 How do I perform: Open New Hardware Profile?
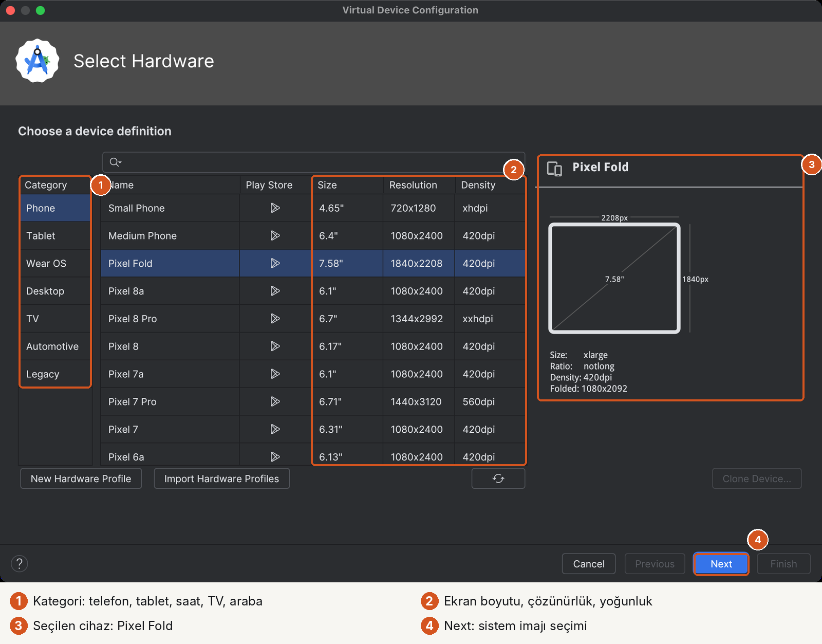click(x=81, y=479)
